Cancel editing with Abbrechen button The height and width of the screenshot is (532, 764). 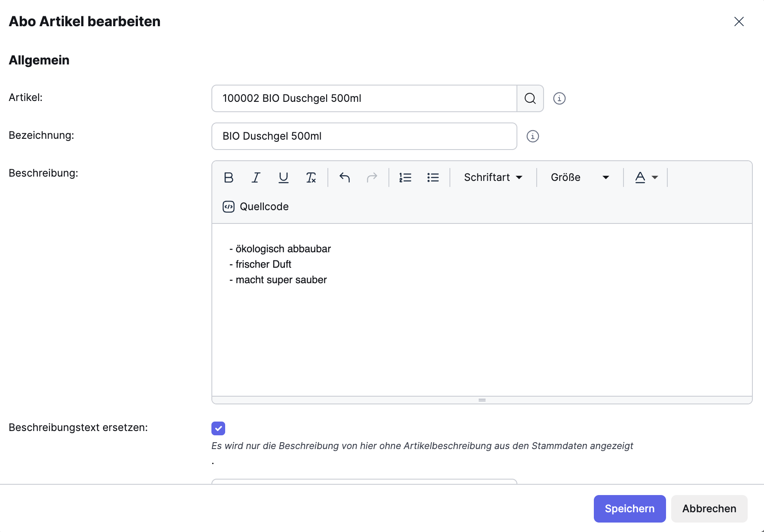(709, 509)
